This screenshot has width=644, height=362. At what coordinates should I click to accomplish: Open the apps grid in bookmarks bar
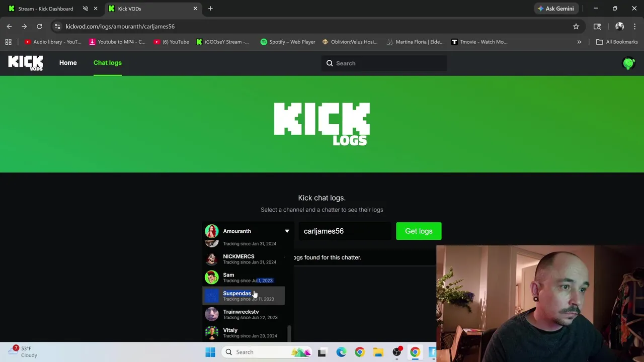8,42
